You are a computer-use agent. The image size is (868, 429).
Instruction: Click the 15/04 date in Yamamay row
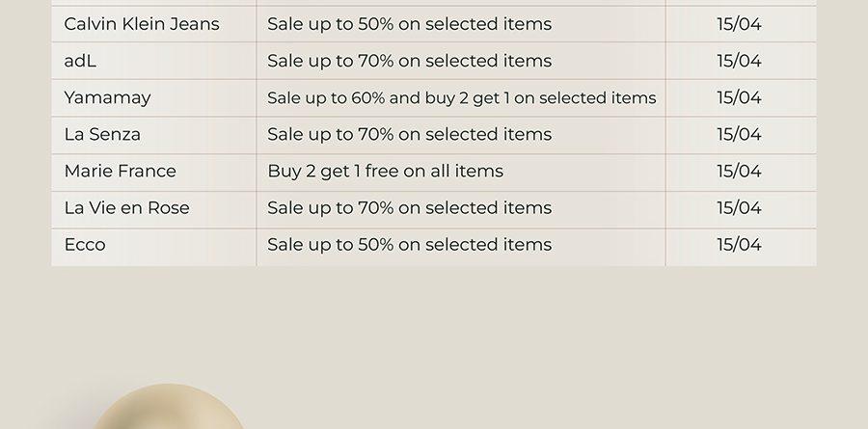tap(739, 98)
